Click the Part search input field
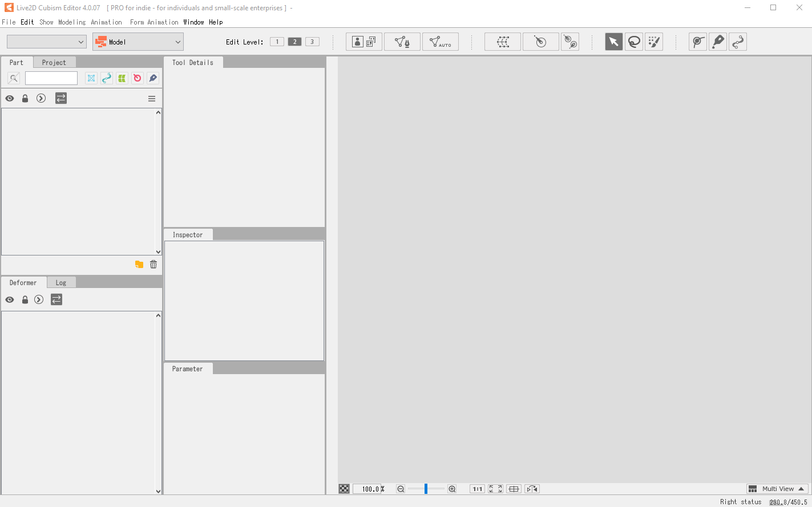The image size is (812, 507). [x=51, y=78]
